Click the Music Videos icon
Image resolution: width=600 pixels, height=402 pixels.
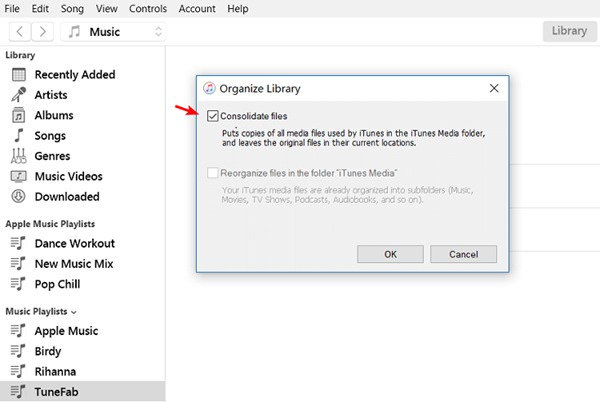(x=18, y=176)
